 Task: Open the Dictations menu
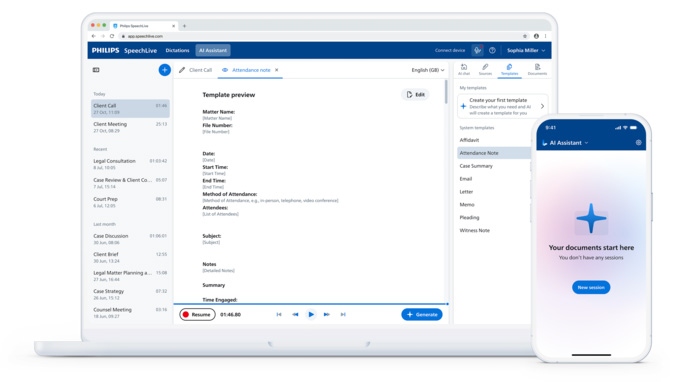177,50
